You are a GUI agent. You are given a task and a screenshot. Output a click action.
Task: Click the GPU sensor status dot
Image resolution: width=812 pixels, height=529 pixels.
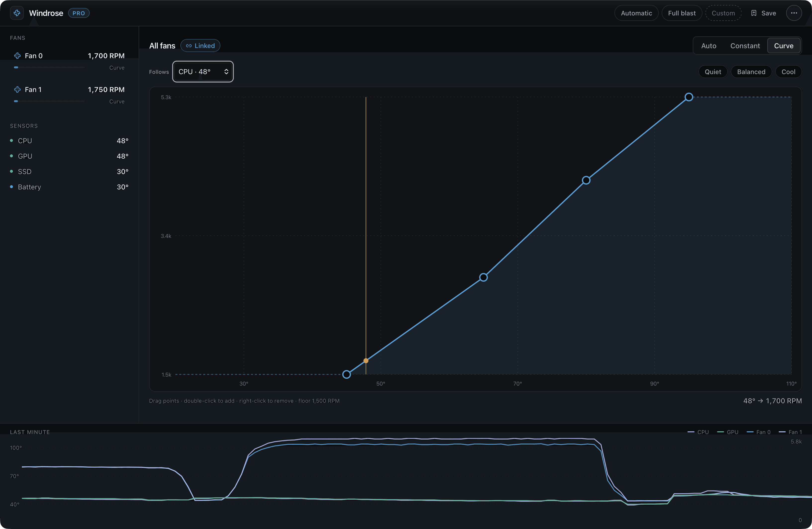12,156
